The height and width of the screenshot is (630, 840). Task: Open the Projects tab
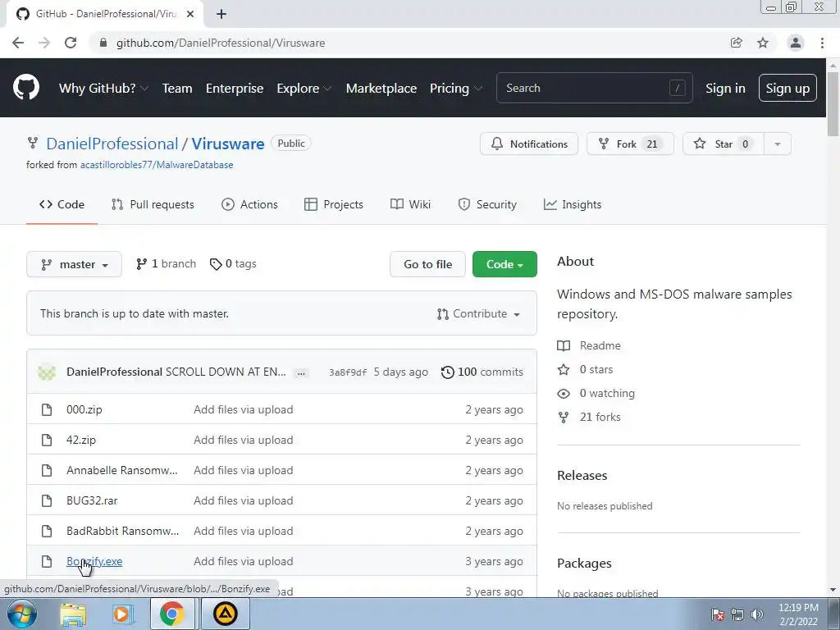click(x=334, y=204)
